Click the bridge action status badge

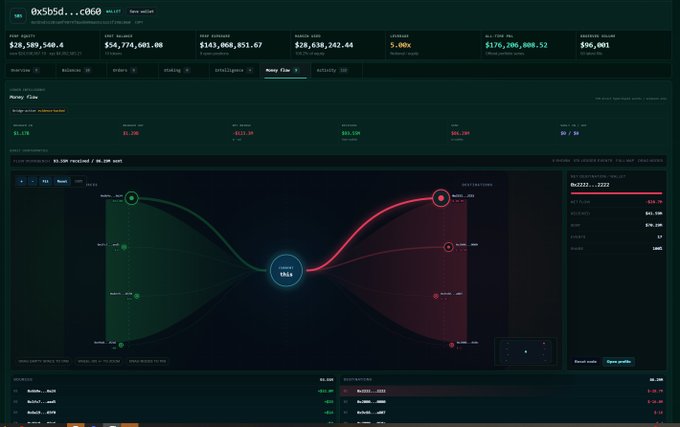pyautogui.click(x=39, y=111)
